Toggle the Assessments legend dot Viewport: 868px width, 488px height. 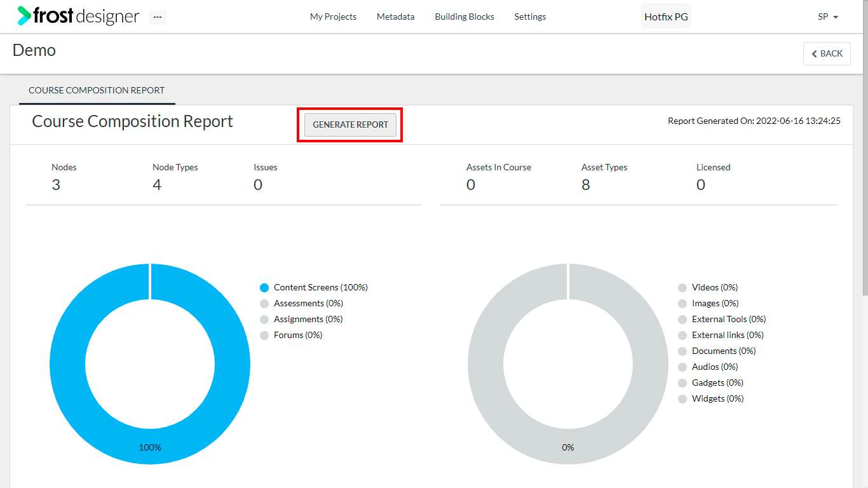tap(265, 304)
